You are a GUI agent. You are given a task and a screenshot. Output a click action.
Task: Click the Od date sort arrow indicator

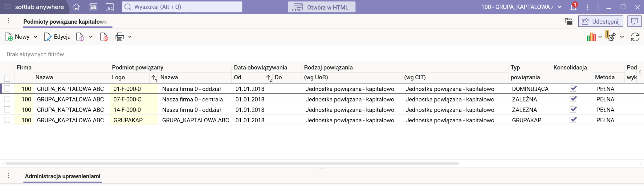269,78
